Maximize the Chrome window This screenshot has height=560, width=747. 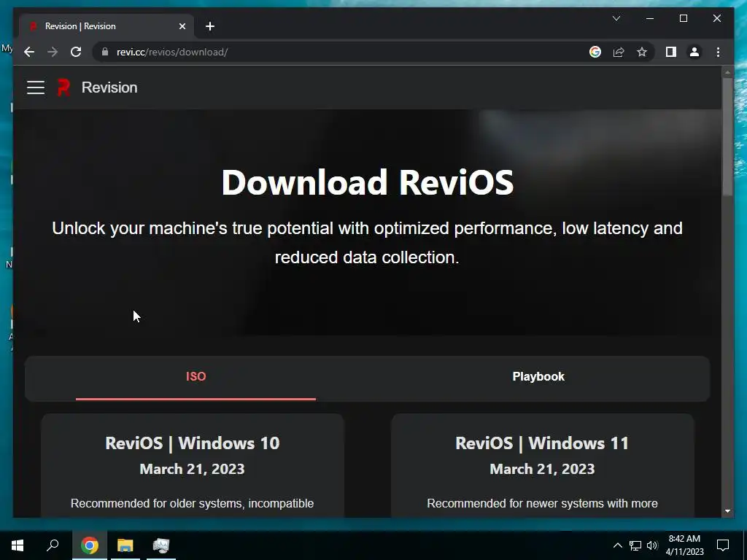(x=683, y=18)
